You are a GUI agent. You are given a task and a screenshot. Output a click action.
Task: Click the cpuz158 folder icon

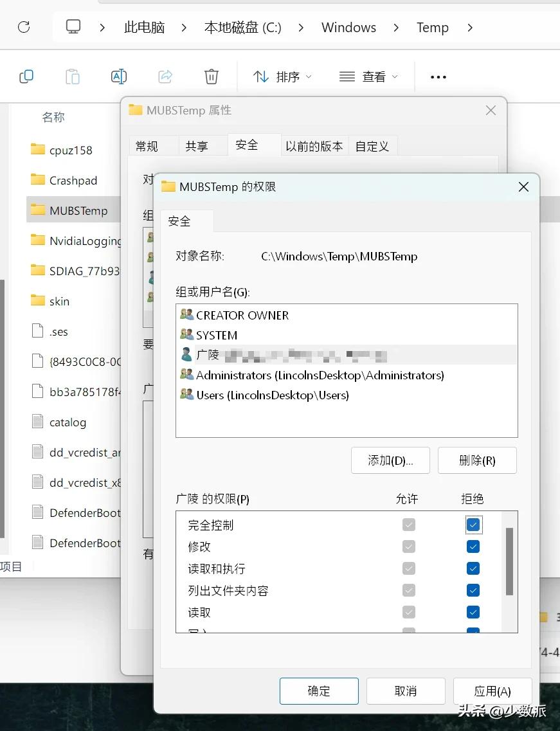[x=38, y=149]
